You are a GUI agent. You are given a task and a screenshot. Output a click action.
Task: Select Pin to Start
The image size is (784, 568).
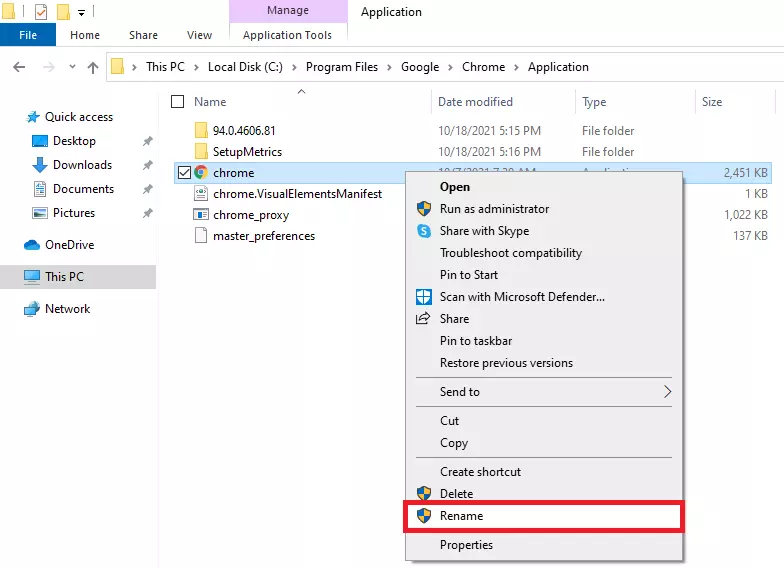pos(544,274)
